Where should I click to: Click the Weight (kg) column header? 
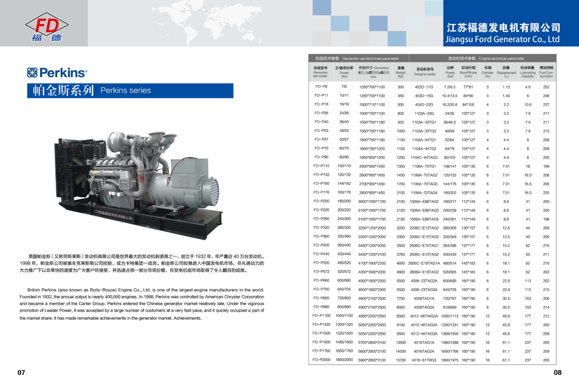[401, 72]
